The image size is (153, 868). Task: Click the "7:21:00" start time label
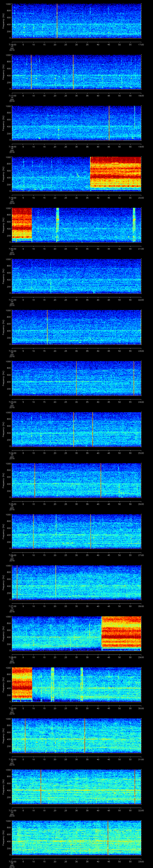coord(12,300)
